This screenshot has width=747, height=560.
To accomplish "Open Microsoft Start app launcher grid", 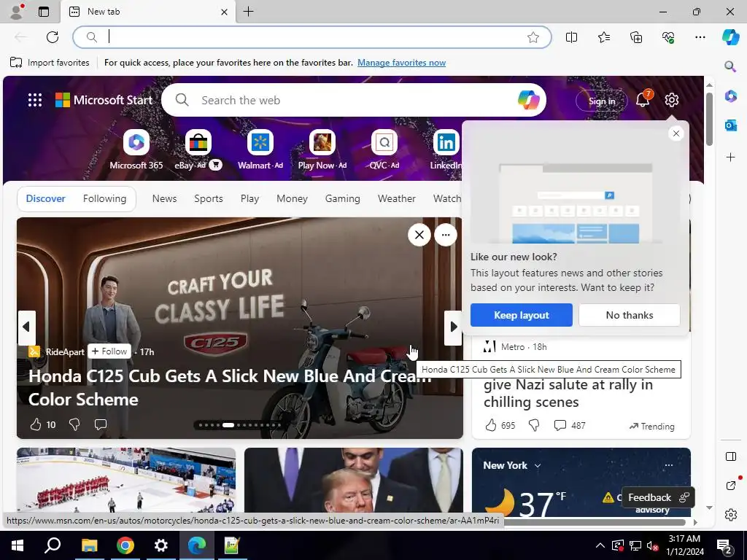I will pos(35,100).
